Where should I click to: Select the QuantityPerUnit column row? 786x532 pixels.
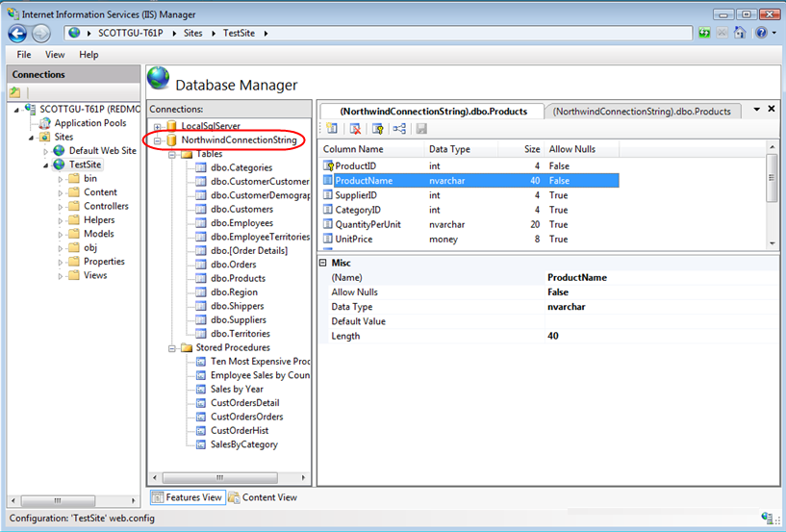(469, 225)
